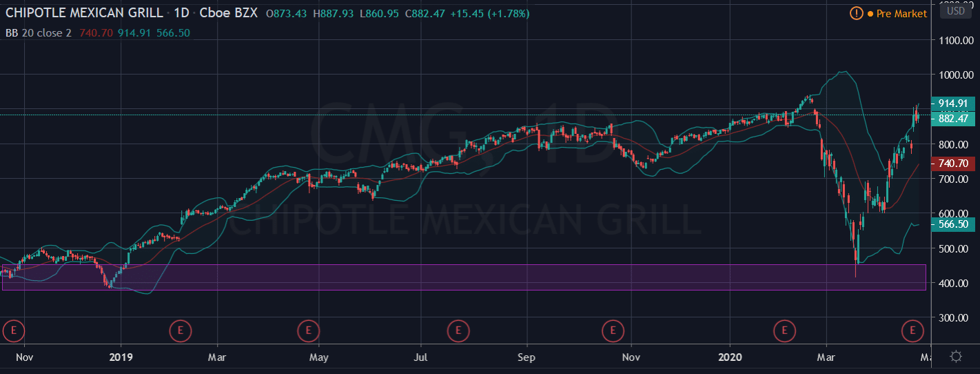
Task: Click the 566.50 price scale tag
Action: coord(952,224)
